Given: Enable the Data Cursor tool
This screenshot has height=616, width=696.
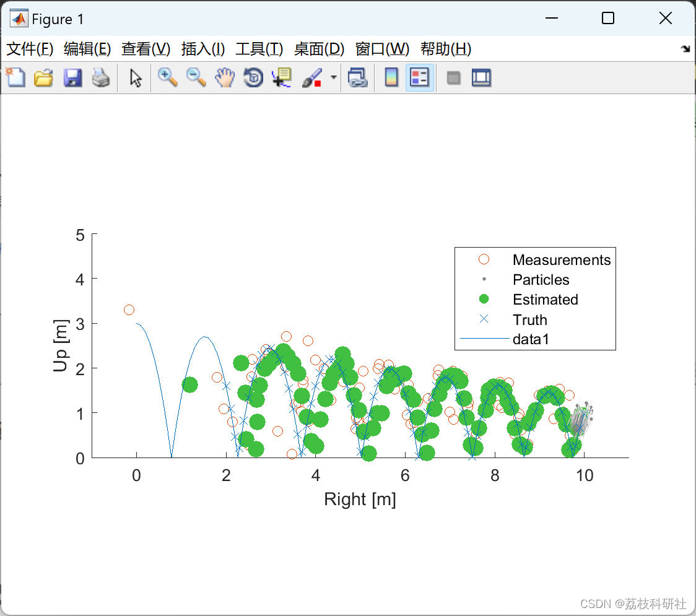Looking at the screenshot, I should pos(281,77).
